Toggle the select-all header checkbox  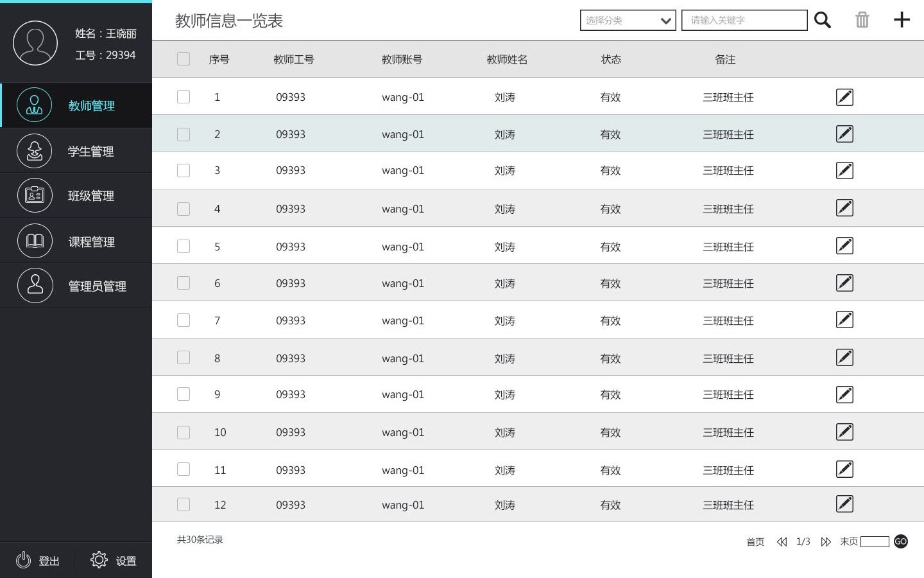click(x=184, y=59)
